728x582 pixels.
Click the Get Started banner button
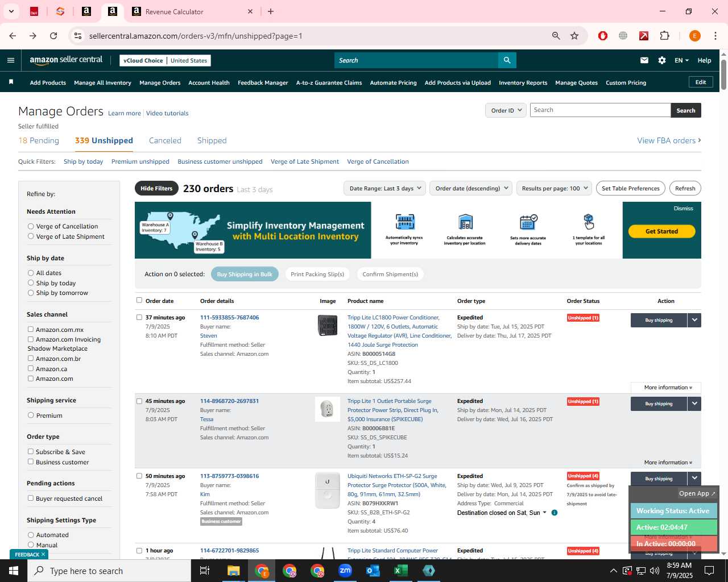pos(661,231)
